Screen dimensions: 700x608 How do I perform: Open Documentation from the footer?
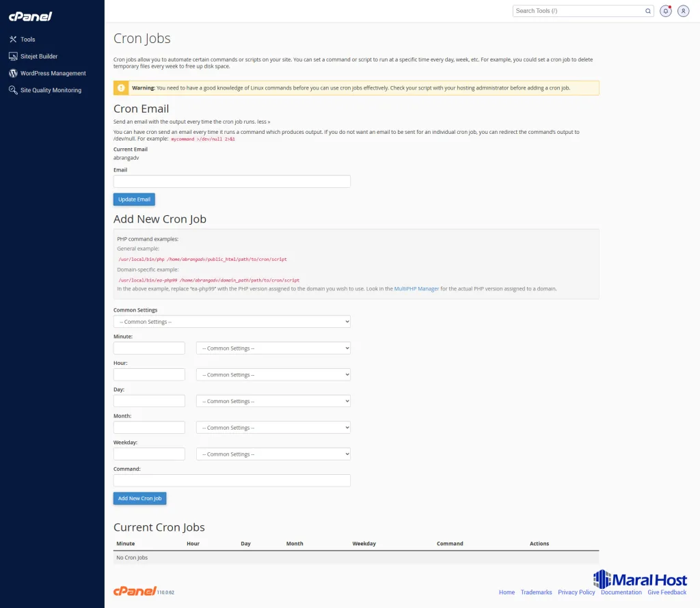pyautogui.click(x=621, y=592)
